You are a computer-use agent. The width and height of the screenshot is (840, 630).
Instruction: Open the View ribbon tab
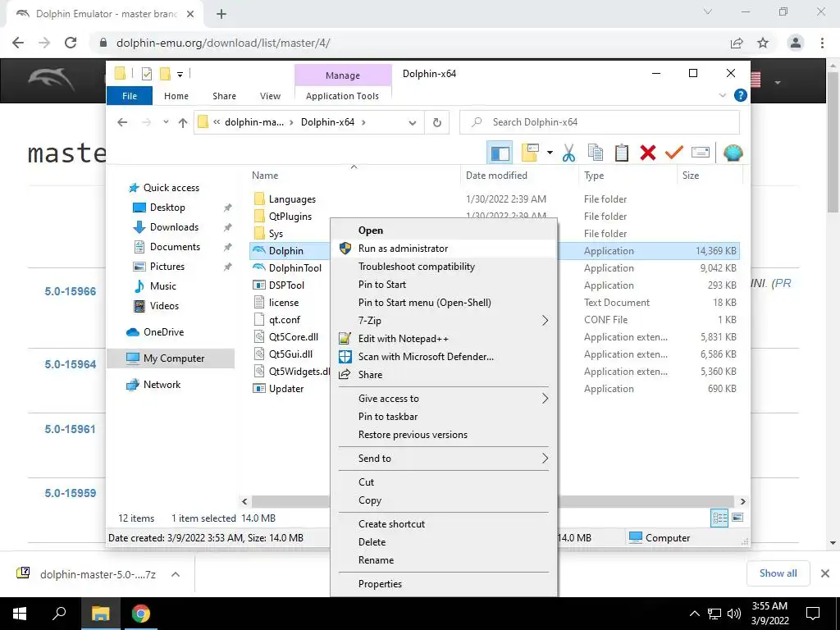[270, 96]
